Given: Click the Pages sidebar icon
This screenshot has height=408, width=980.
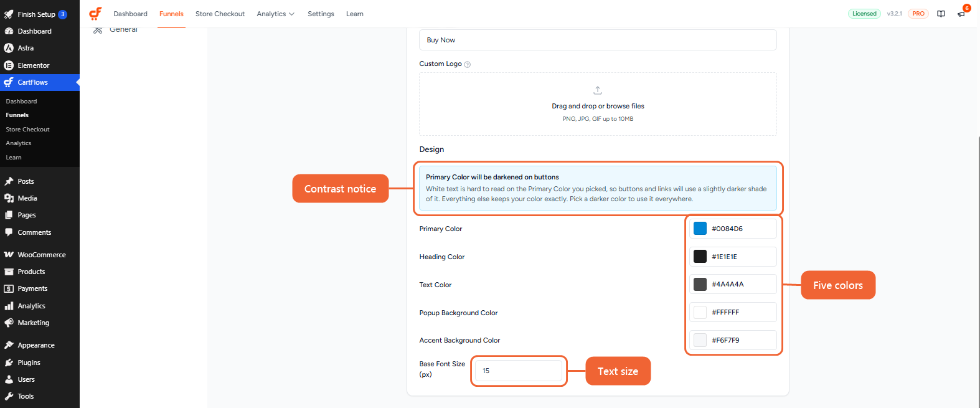Looking at the screenshot, I should pos(9,215).
